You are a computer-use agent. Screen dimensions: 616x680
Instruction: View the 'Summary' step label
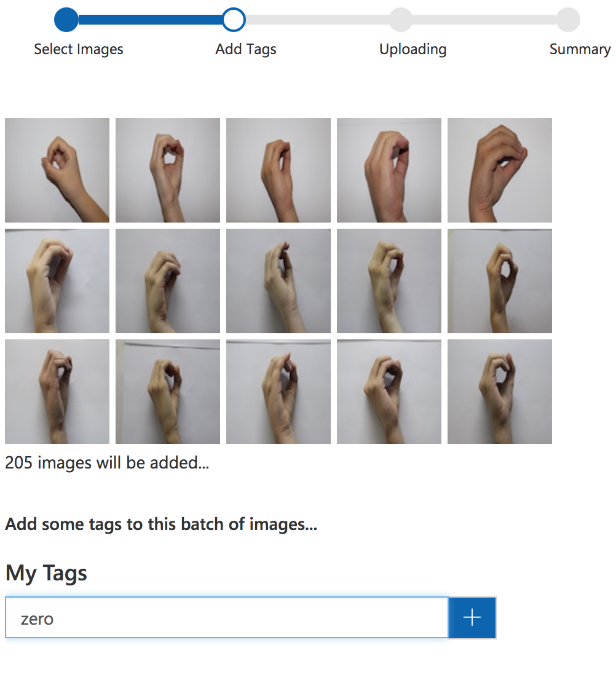click(x=580, y=49)
